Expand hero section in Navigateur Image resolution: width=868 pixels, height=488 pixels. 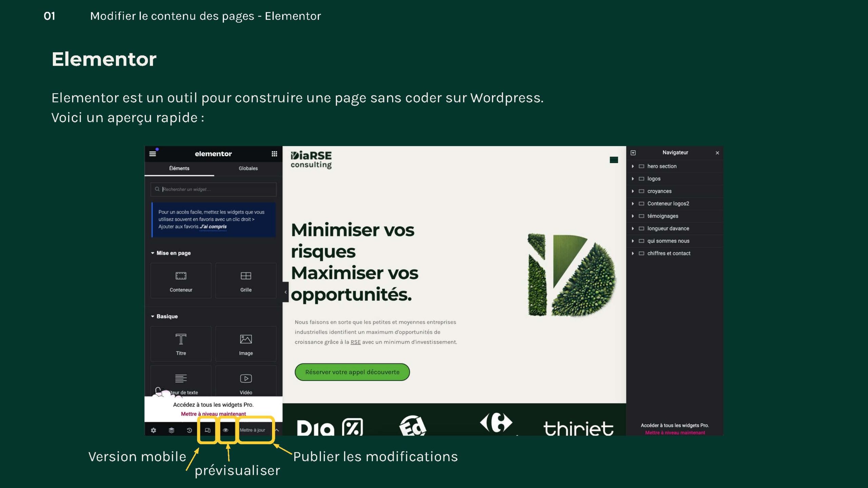click(x=633, y=166)
